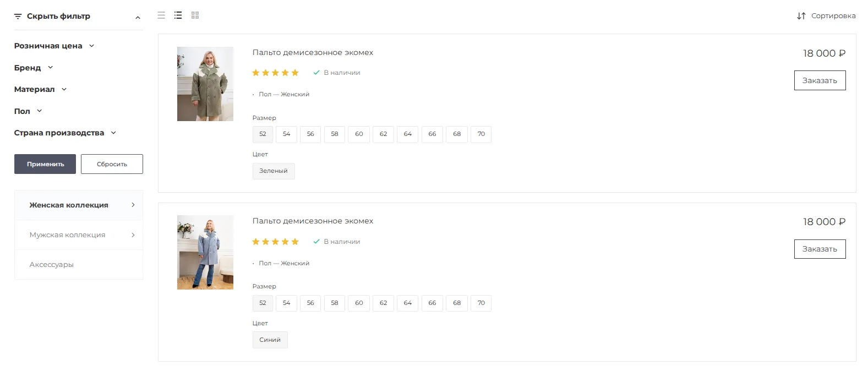The height and width of the screenshot is (371, 868).
Task: Click the sort arrows icon
Action: pos(801,16)
